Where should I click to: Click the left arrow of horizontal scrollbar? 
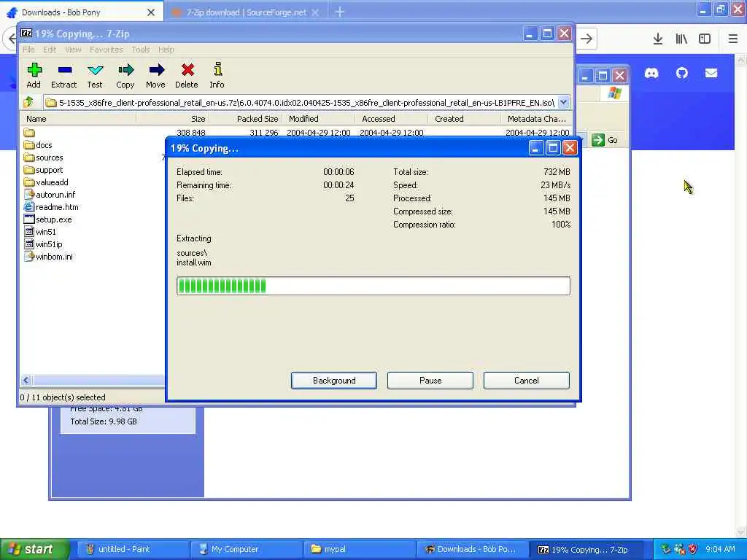tap(26, 380)
